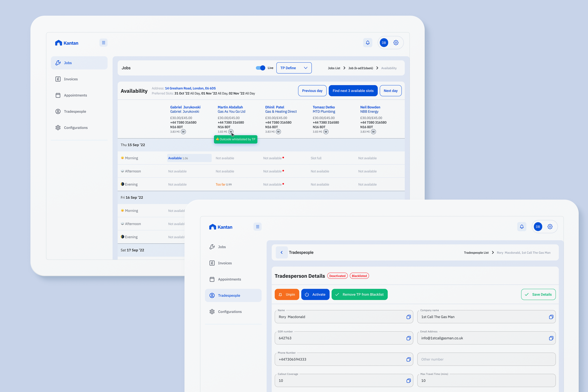Click the Slot full cell for Tomasz Detko

click(316, 158)
